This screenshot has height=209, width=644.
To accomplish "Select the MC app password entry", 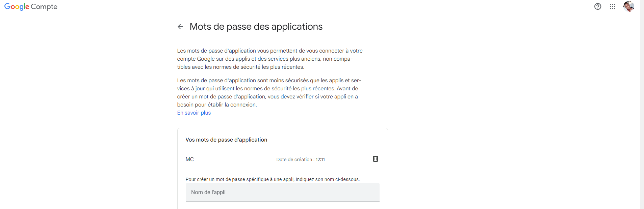I will (x=190, y=159).
